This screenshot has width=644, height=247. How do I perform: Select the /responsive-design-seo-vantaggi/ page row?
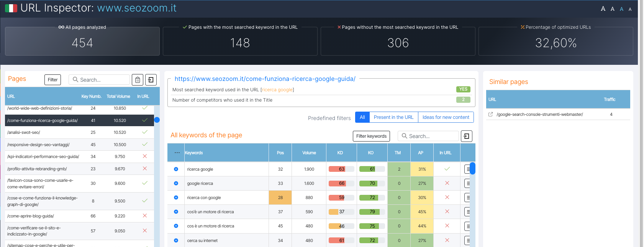[80, 145]
